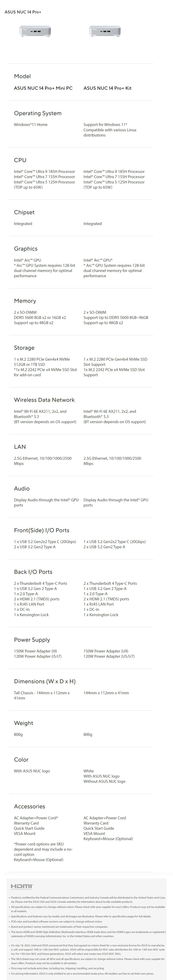The width and height of the screenshot is (173, 980).
Task: Click the ASUS NUC 14 Pro+ Mini PC product image
Action: pyautogui.click(x=35, y=31)
